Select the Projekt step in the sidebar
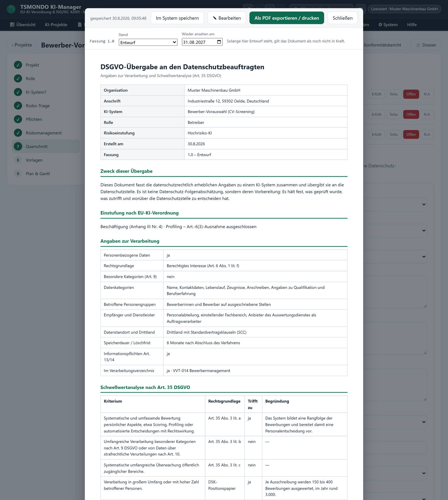This screenshot has height=500, width=448. (46, 65)
